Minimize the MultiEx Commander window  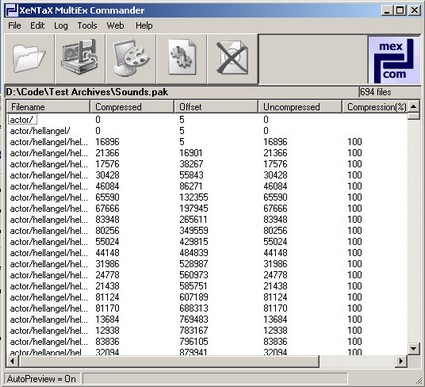tap(387, 10)
